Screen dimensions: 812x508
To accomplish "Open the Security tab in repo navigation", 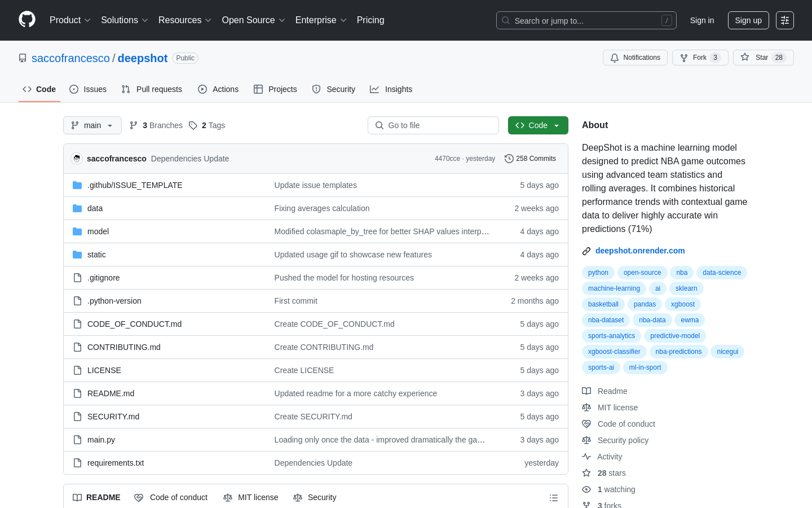I will click(334, 89).
